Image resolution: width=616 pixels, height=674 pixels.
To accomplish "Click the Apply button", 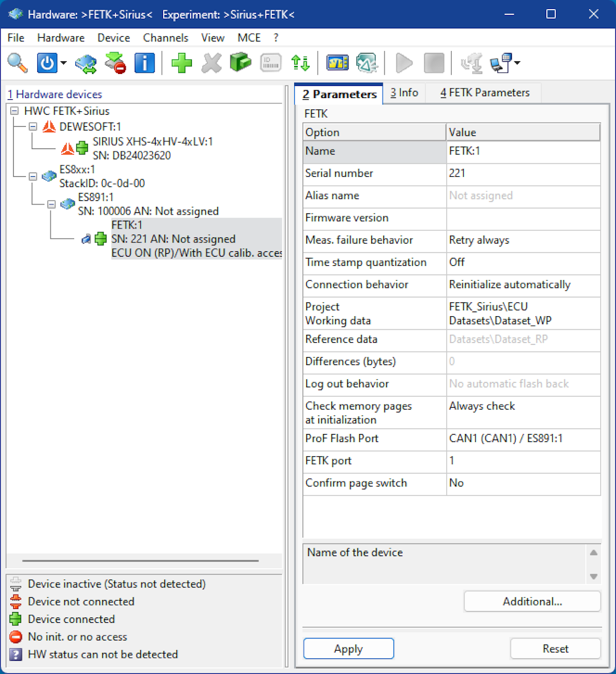I will point(348,649).
